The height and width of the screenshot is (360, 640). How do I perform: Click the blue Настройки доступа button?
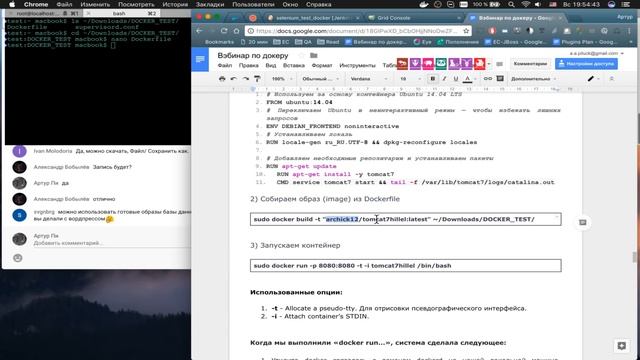coord(586,64)
